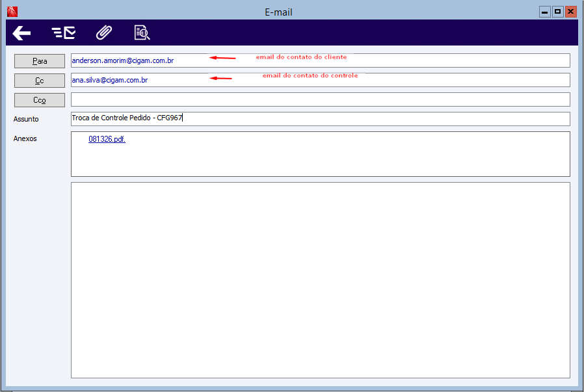The height and width of the screenshot is (392, 584).
Task: Minimize the E-mail window
Action: 545,12
